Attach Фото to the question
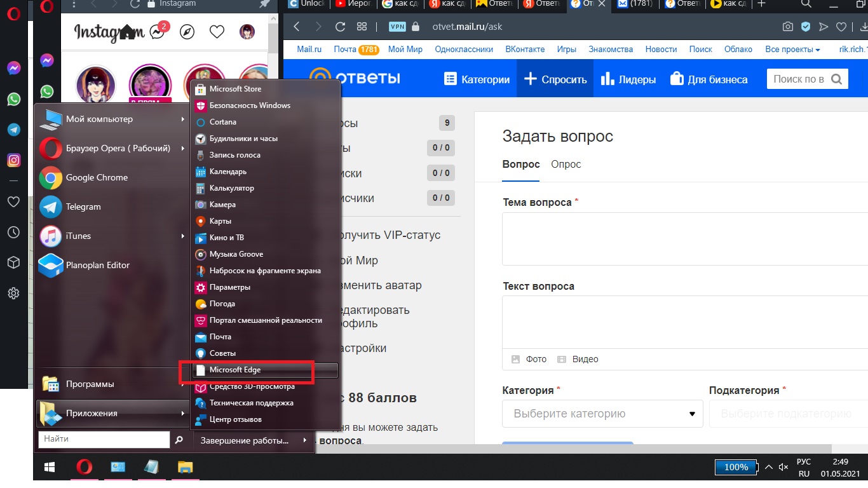 (529, 360)
